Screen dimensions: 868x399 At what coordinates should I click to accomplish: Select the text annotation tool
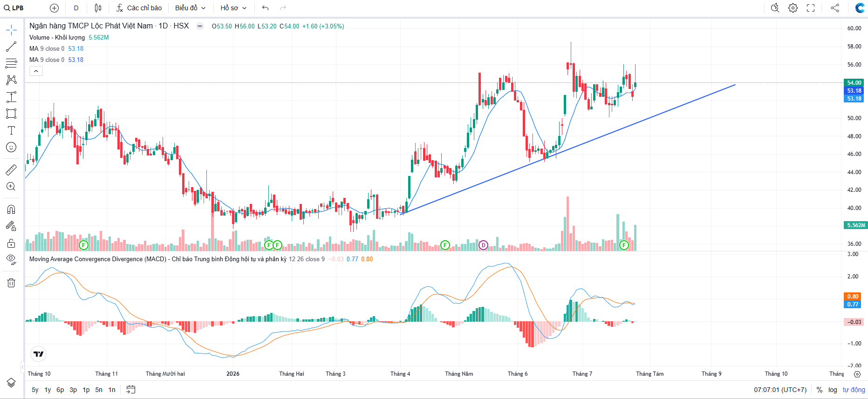[11, 130]
